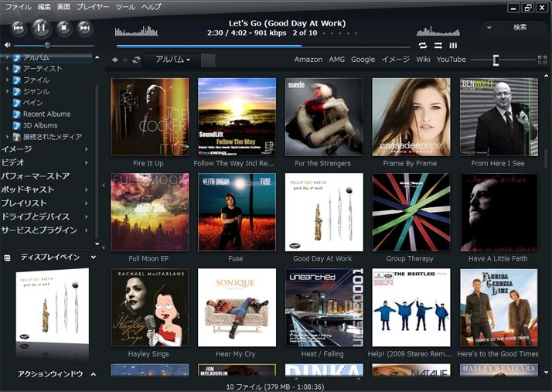Open the ファイル menu
The height and width of the screenshot is (392, 552).
point(19,7)
